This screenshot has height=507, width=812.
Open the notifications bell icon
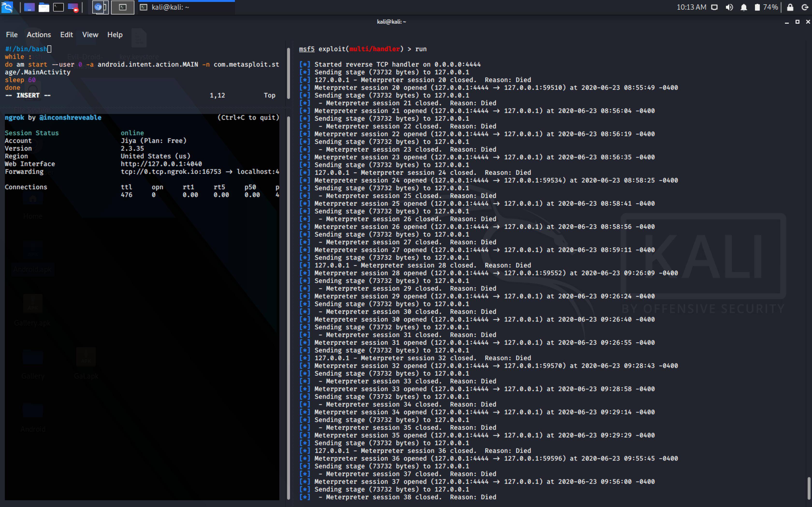point(744,7)
